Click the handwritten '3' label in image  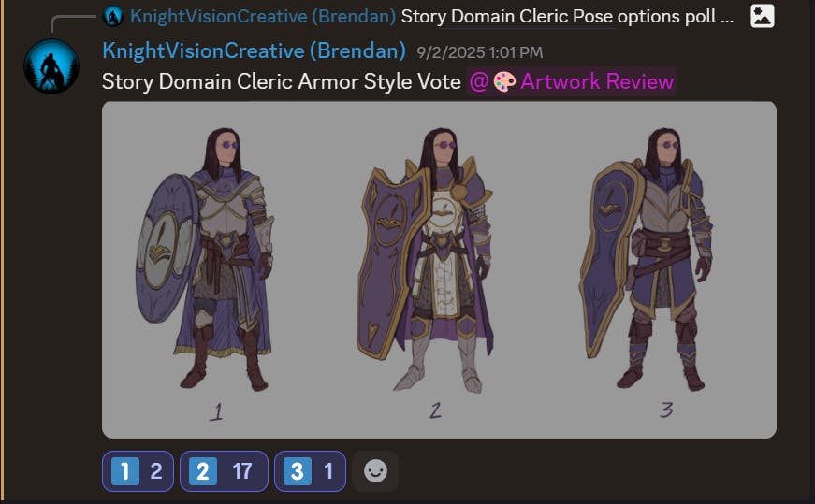coord(666,410)
